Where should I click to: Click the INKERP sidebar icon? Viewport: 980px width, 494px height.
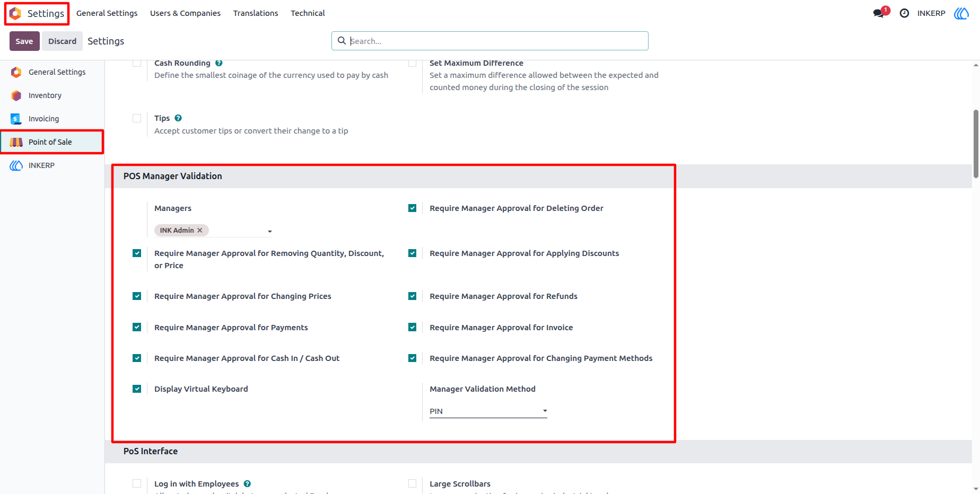[x=16, y=165]
